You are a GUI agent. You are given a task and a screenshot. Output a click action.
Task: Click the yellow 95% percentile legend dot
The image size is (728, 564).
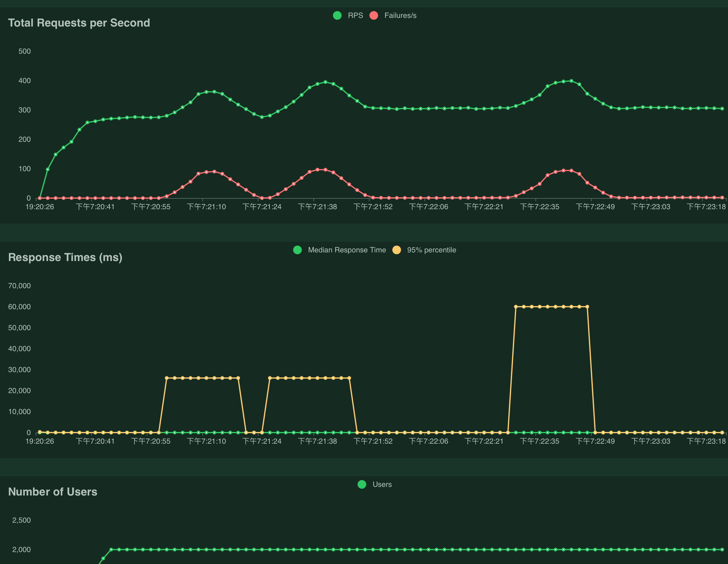coord(396,250)
